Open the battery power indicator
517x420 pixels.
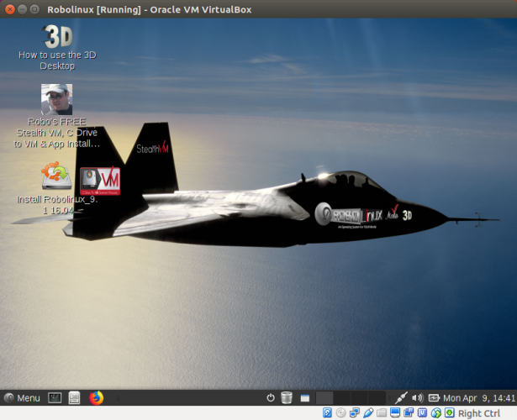[x=434, y=398]
